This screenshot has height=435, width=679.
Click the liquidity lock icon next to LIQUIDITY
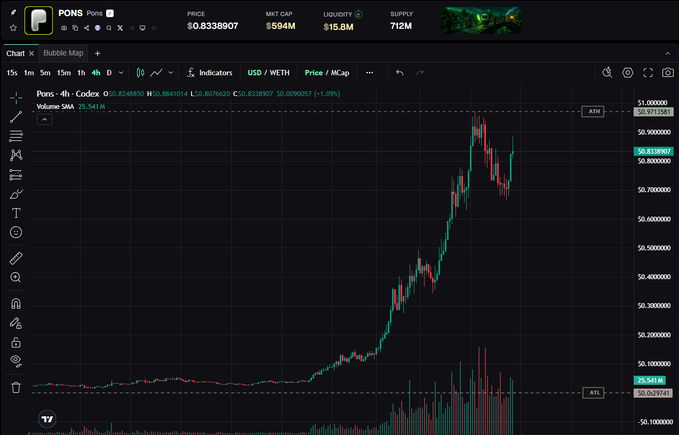[x=358, y=14]
